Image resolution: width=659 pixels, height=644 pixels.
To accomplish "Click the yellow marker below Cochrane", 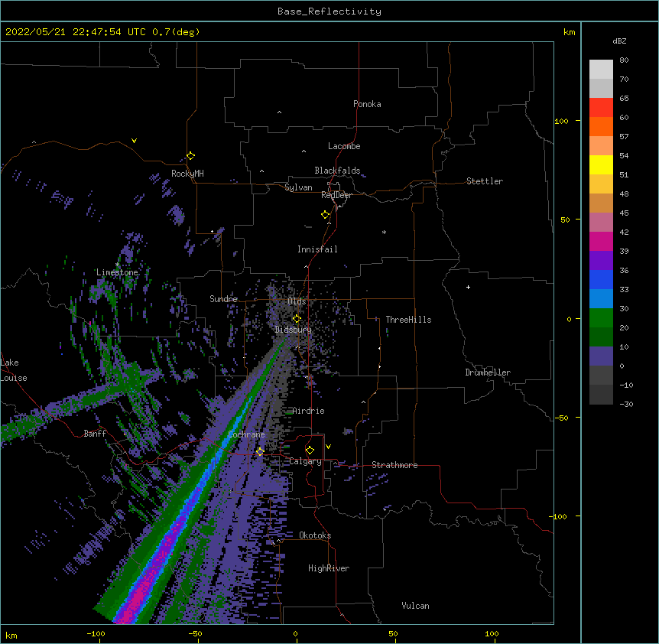I will tap(260, 451).
